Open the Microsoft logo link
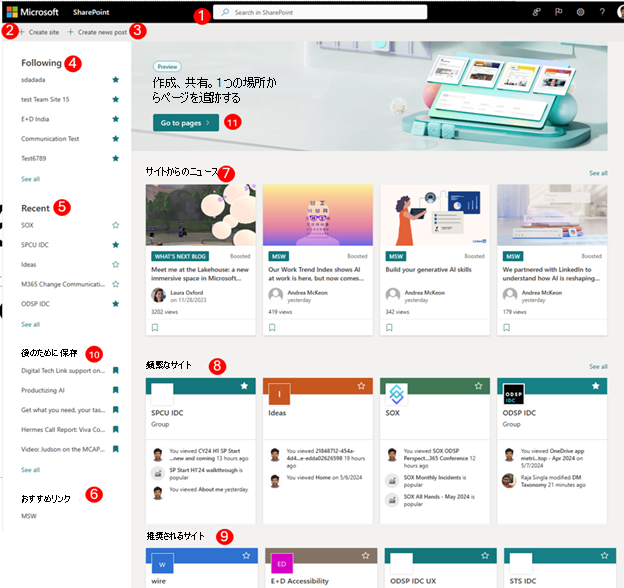This screenshot has width=624, height=588. 32,12
